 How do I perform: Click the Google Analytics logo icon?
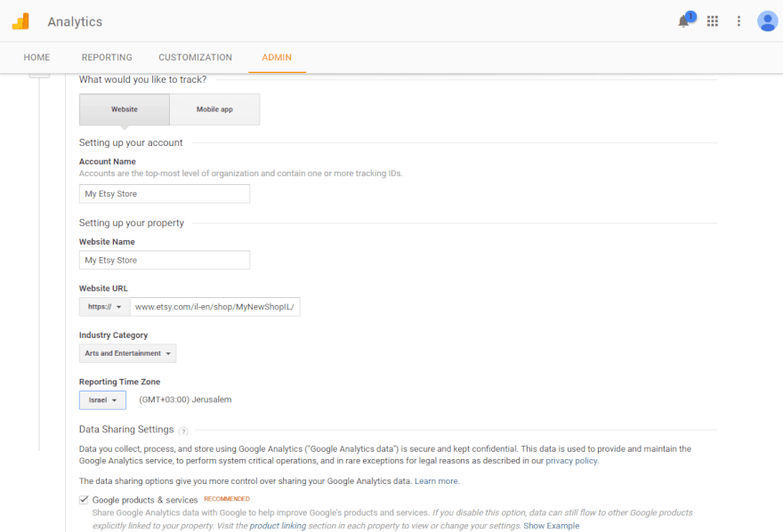tap(20, 21)
